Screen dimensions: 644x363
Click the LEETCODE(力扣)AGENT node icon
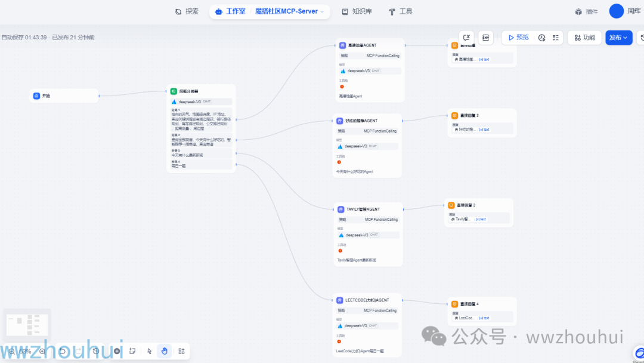340,300
